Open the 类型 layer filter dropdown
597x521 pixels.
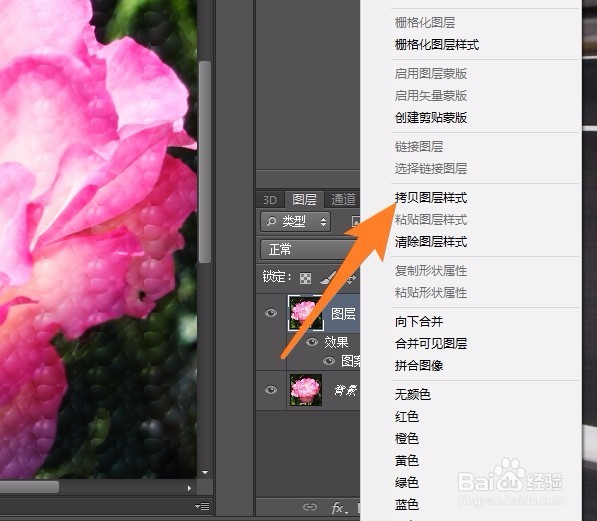click(295, 221)
